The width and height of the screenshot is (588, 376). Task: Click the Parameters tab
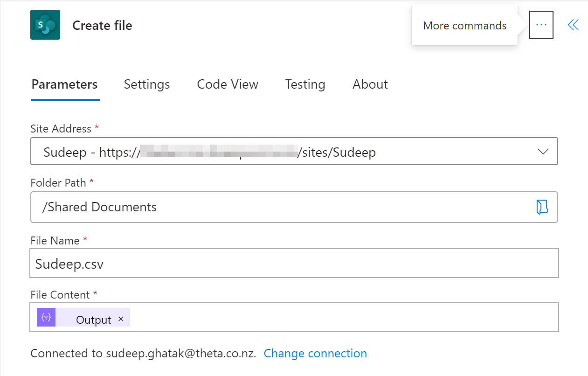pyautogui.click(x=64, y=84)
